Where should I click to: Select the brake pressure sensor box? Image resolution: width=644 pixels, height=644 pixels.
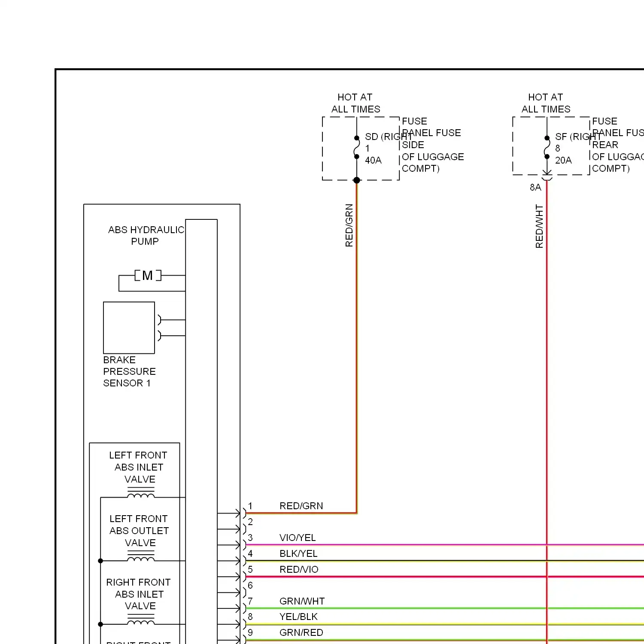point(129,328)
